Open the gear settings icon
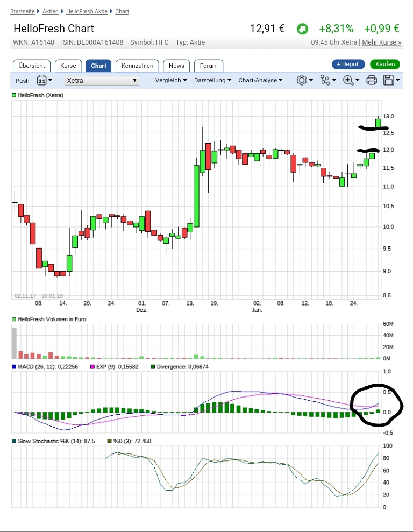The image size is (413, 532). click(x=302, y=80)
